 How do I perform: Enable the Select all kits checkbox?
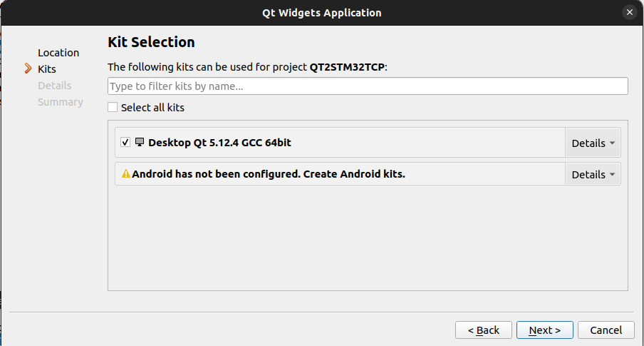coord(113,108)
